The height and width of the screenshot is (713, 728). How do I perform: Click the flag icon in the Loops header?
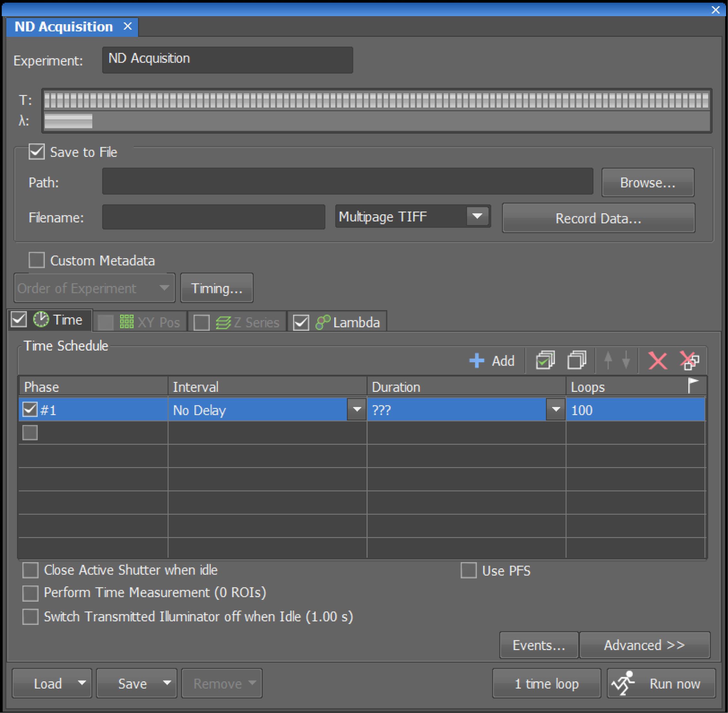[693, 385]
